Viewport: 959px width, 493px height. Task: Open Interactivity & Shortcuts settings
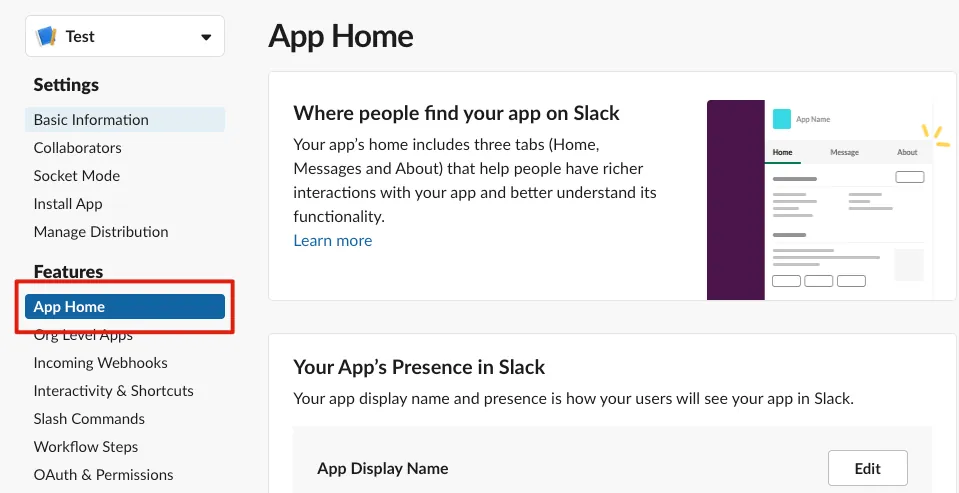click(x=113, y=391)
